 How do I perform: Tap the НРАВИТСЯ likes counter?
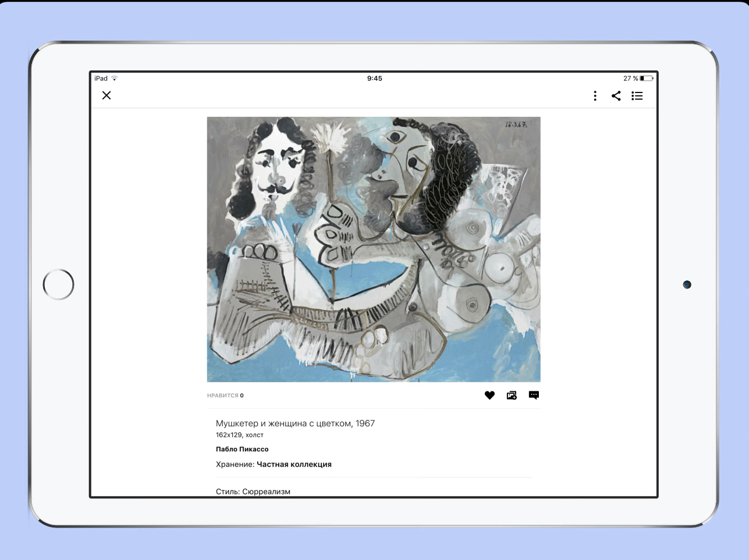pos(225,395)
